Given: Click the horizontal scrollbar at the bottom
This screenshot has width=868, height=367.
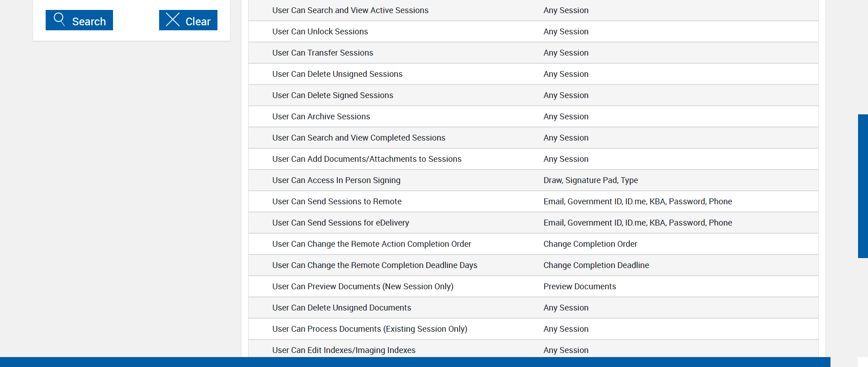Looking at the screenshot, I should (415, 362).
